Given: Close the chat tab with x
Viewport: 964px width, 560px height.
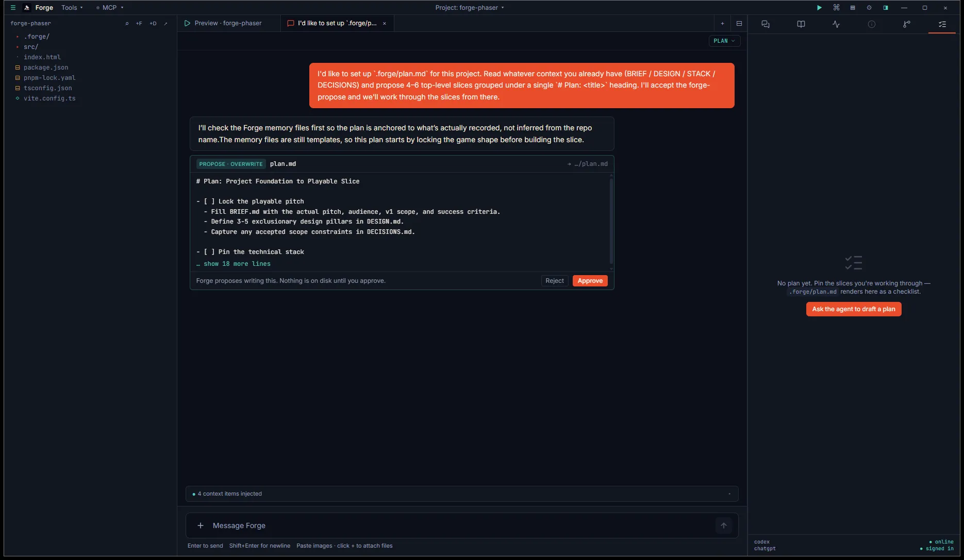Looking at the screenshot, I should coord(385,24).
